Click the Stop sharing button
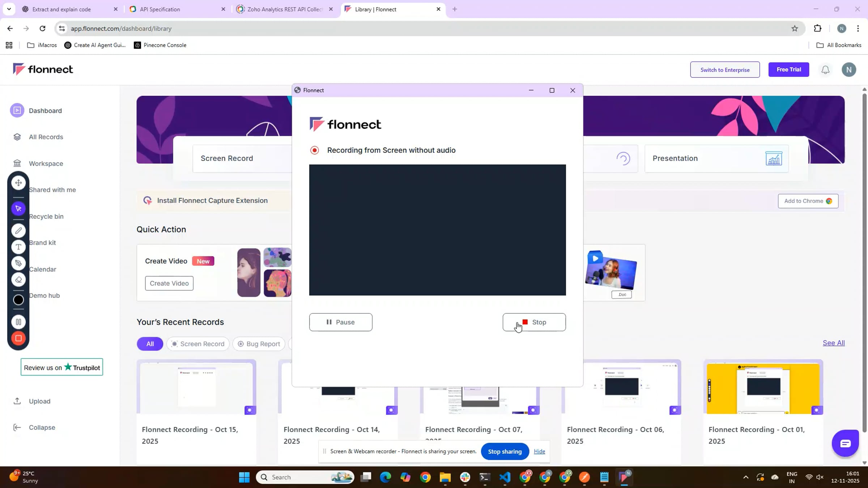868x488 pixels. (504, 451)
